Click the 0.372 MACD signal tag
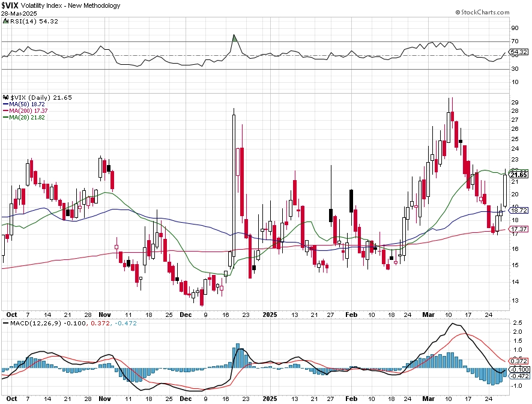 pyautogui.click(x=519, y=361)
